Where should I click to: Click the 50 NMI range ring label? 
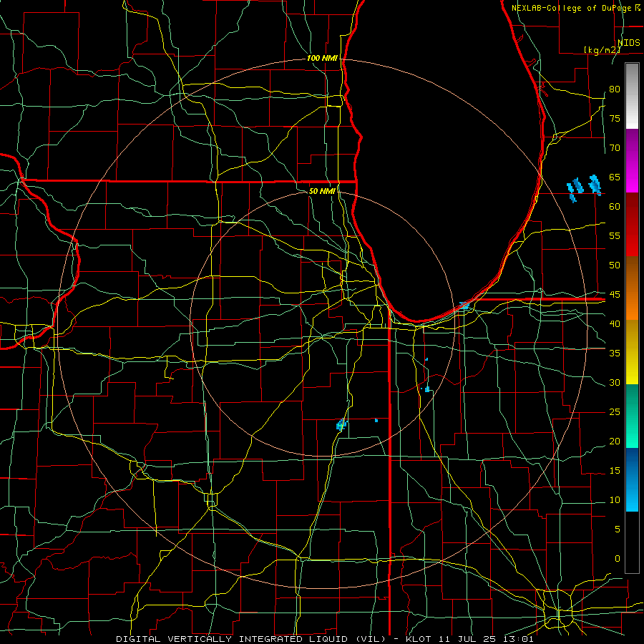click(322, 191)
